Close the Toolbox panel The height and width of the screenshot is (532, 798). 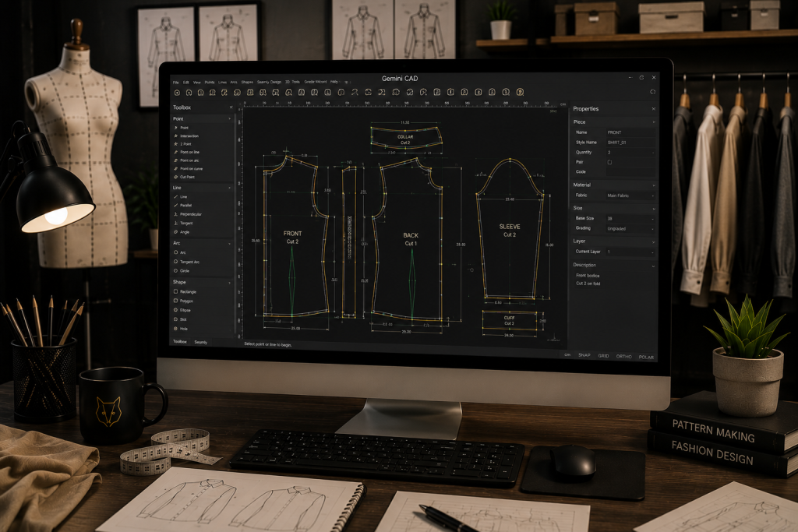click(231, 107)
